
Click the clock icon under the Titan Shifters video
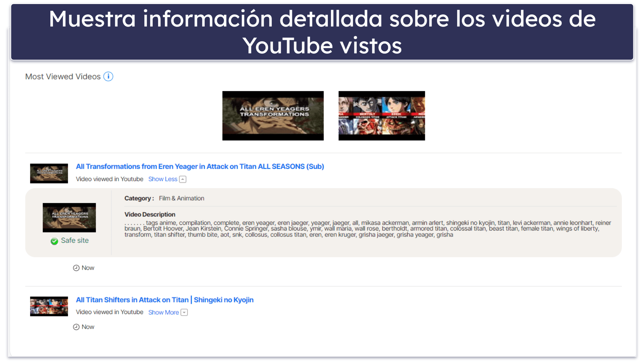(x=76, y=327)
